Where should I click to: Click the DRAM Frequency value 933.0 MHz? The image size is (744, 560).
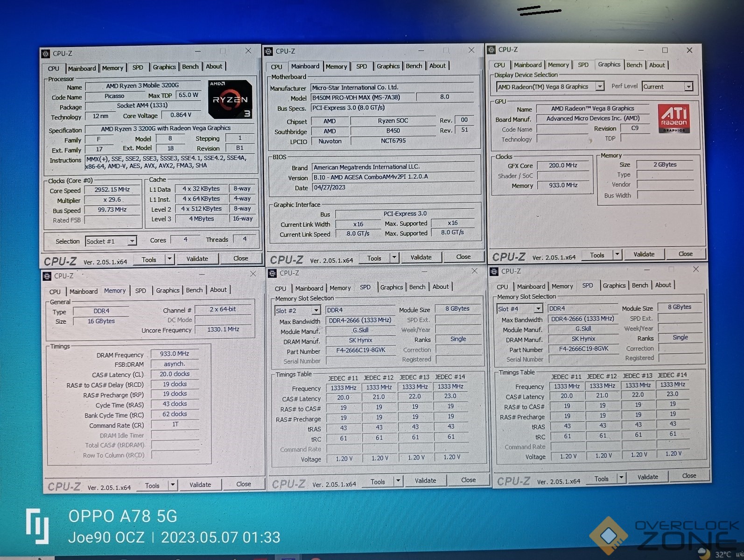(175, 354)
